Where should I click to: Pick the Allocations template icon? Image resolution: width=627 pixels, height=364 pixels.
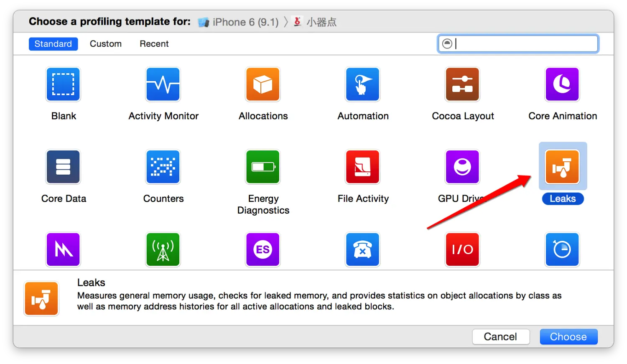(263, 84)
